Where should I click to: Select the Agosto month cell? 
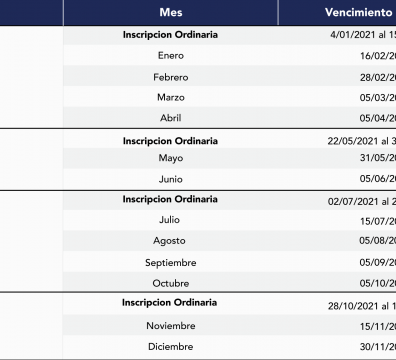(169, 241)
